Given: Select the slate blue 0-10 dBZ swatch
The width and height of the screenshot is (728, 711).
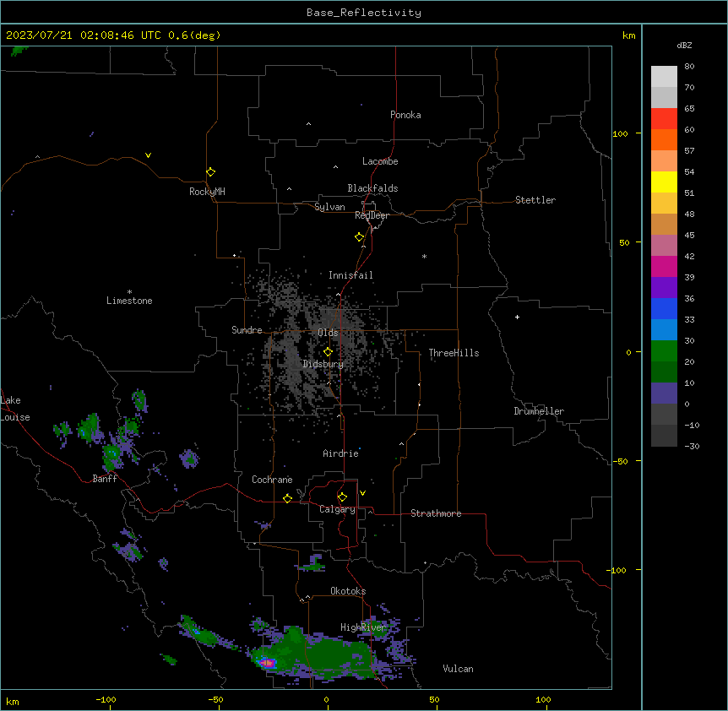Looking at the screenshot, I should pos(664,393).
